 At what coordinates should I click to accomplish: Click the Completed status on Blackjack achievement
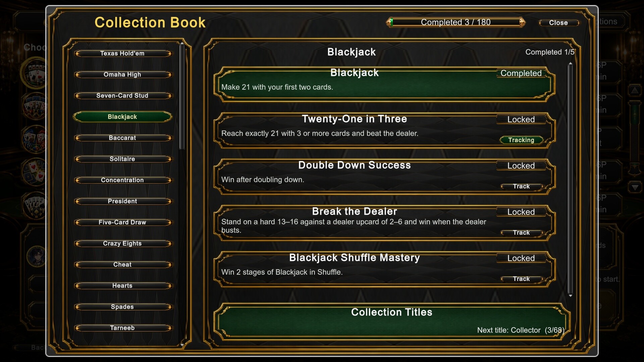(x=521, y=73)
